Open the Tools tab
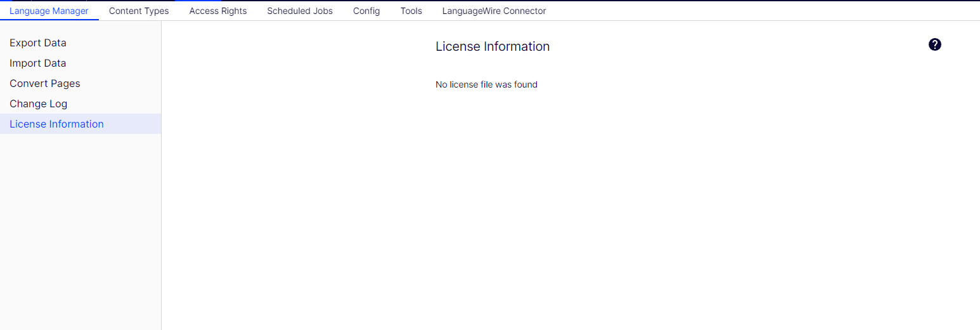This screenshot has height=330, width=980. click(x=411, y=11)
